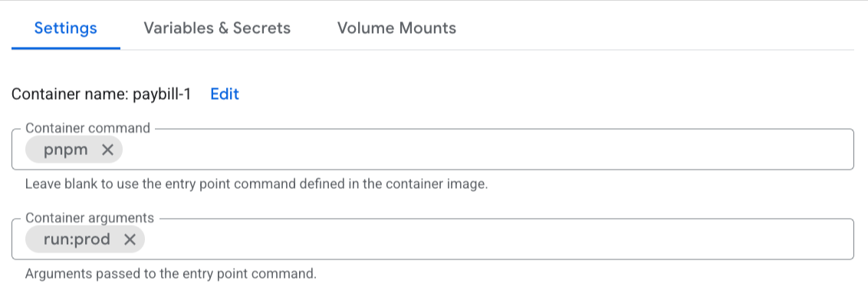Remove the pnpm command chip
868x307 pixels.
pos(107,150)
